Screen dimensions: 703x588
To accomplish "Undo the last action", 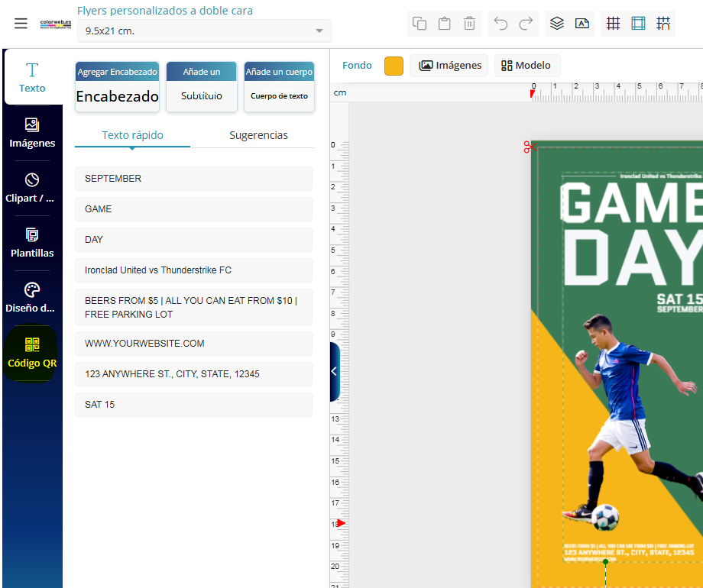I will click(501, 24).
